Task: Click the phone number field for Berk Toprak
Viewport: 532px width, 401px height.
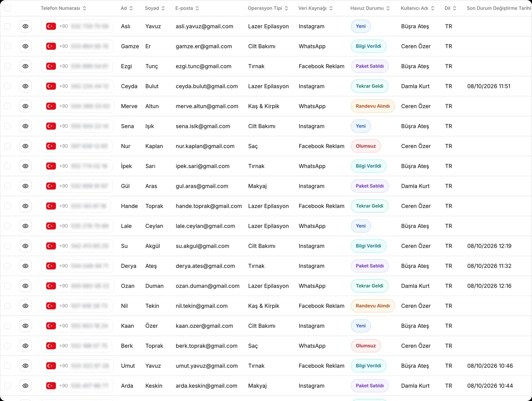Action: (x=77, y=346)
